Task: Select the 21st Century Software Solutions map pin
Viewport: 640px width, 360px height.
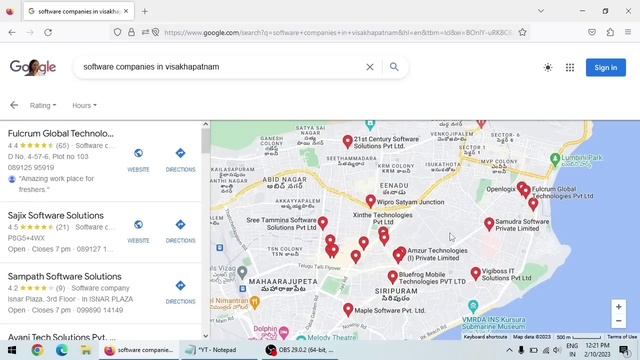Action: click(347, 141)
